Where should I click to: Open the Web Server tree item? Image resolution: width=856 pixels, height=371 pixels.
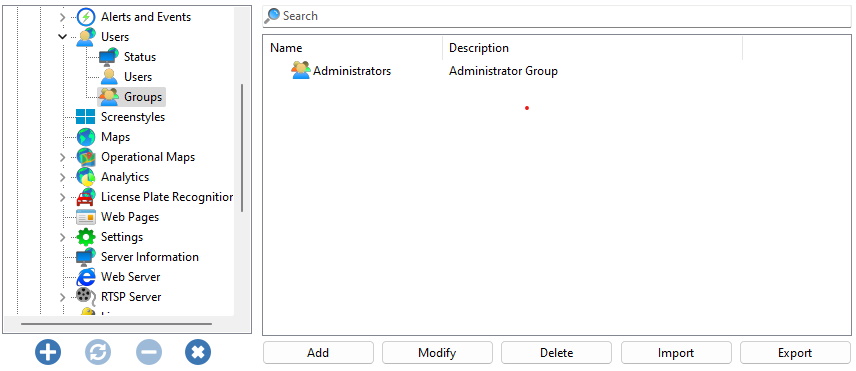coord(130,277)
